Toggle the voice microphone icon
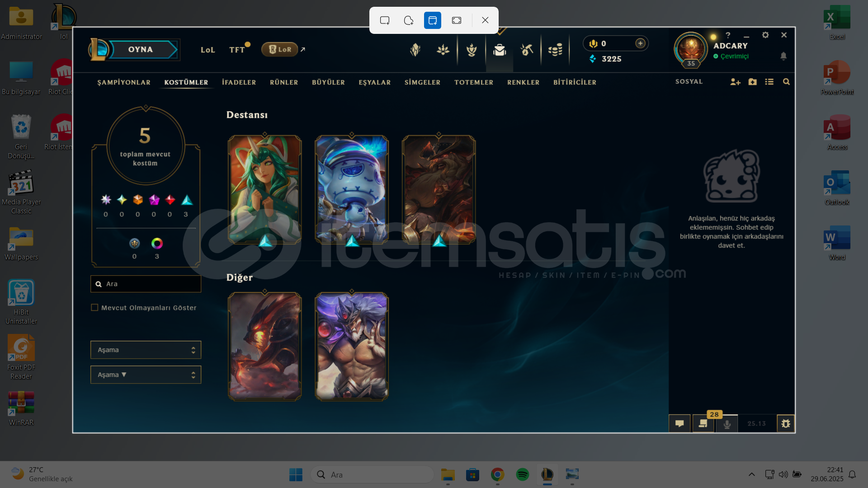Image resolution: width=868 pixels, height=488 pixels. coord(727,424)
